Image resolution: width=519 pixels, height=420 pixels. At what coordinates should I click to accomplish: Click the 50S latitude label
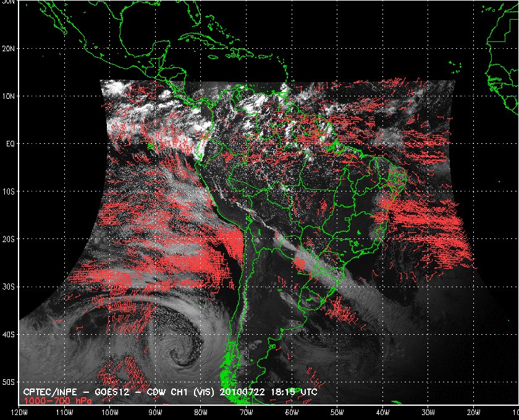(x=8, y=382)
